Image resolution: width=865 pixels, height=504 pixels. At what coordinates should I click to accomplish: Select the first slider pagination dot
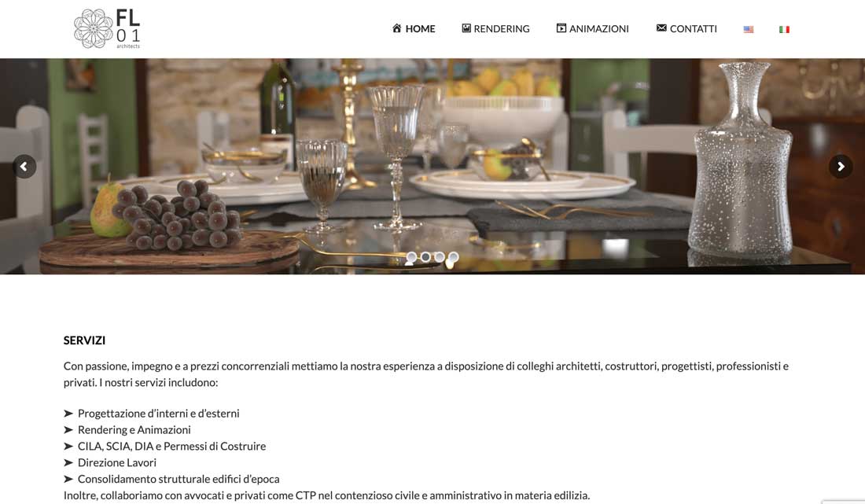[x=411, y=257]
